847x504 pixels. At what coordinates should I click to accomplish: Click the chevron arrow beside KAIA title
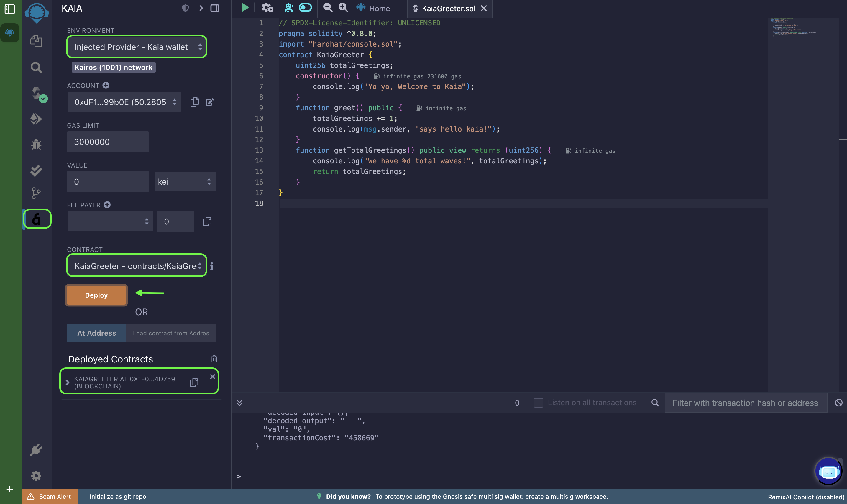[201, 8]
